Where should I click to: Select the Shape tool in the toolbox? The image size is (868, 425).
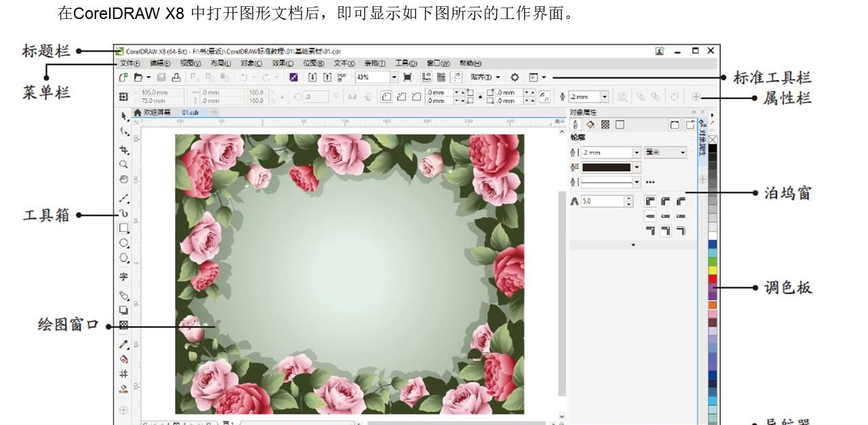tap(123, 132)
